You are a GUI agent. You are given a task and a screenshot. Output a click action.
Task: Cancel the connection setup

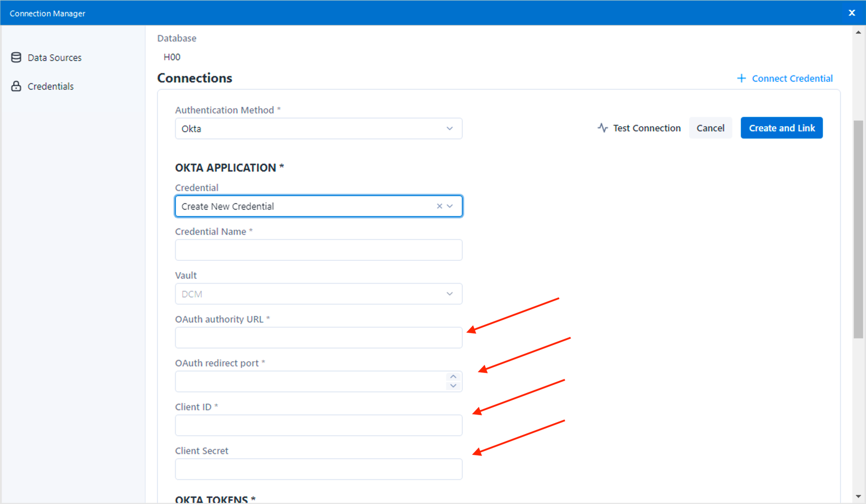710,128
